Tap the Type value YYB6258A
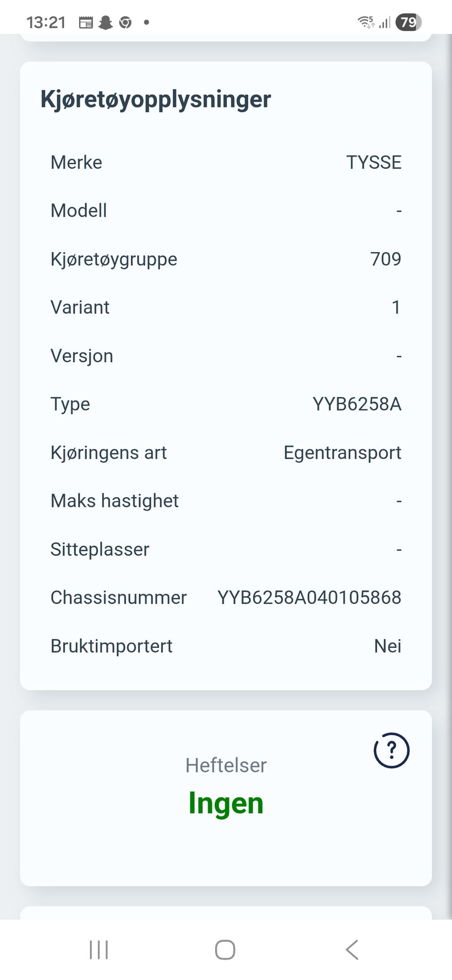Image resolution: width=452 pixels, height=980 pixels. pyautogui.click(x=357, y=404)
